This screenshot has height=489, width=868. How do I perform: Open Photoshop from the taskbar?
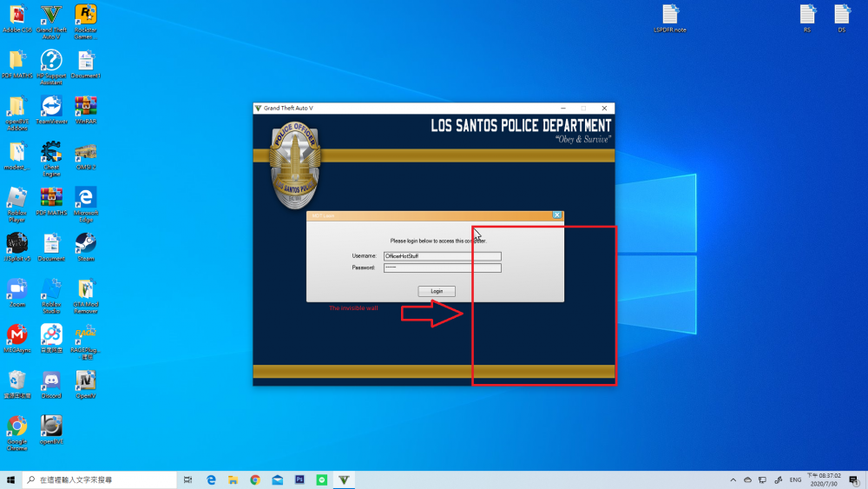(299, 480)
